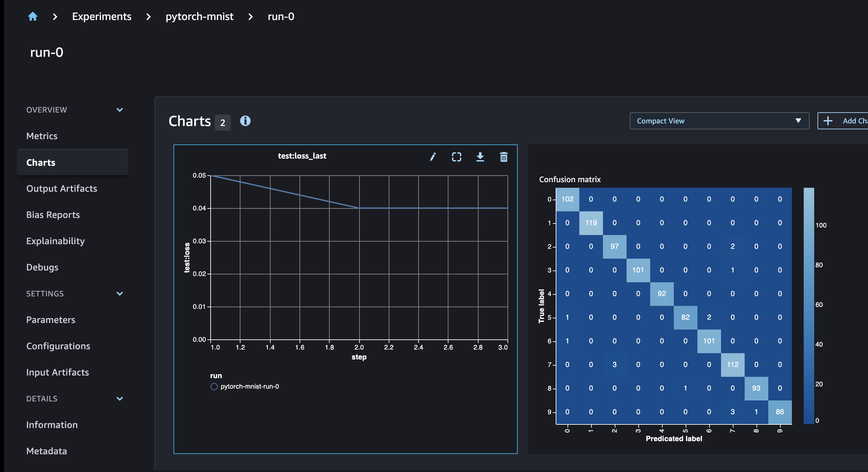The image size is (868, 472).
Task: Click confusion matrix cell value 86
Action: (x=780, y=412)
